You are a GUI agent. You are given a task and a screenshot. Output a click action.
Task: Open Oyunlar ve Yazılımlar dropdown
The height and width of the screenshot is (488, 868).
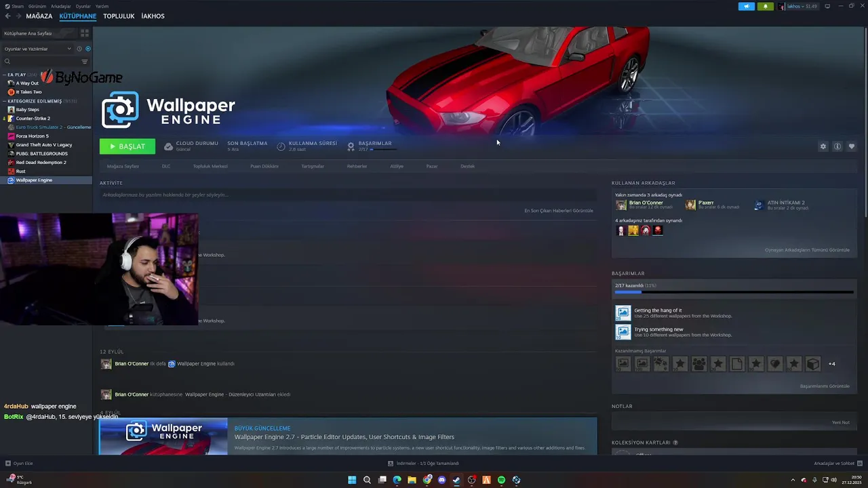click(38, 49)
